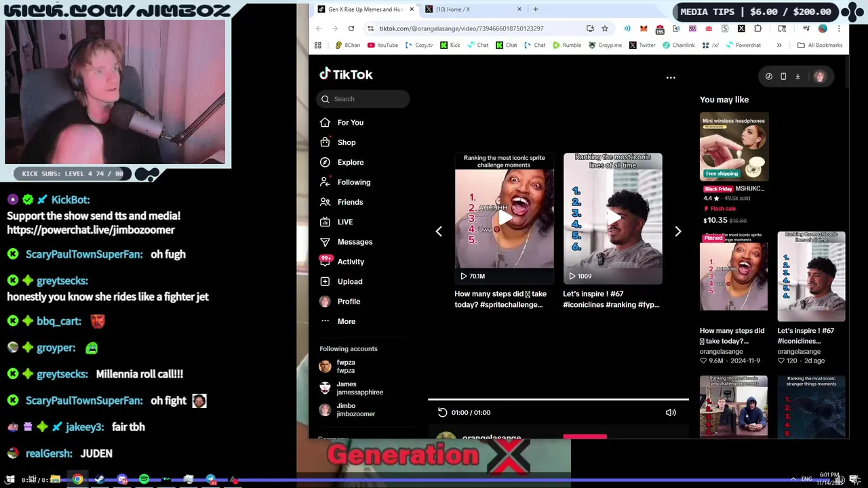This screenshot has height=488, width=868.
Task: Show next recommended videos with right arrow
Action: click(x=677, y=231)
